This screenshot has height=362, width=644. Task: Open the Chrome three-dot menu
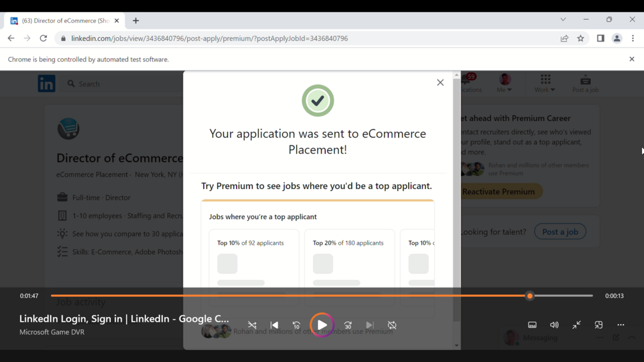coord(633,38)
